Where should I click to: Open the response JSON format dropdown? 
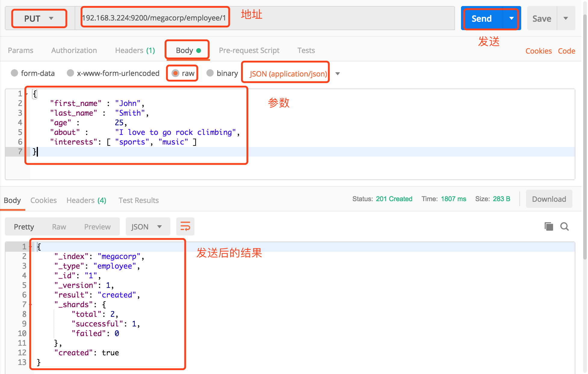147,226
